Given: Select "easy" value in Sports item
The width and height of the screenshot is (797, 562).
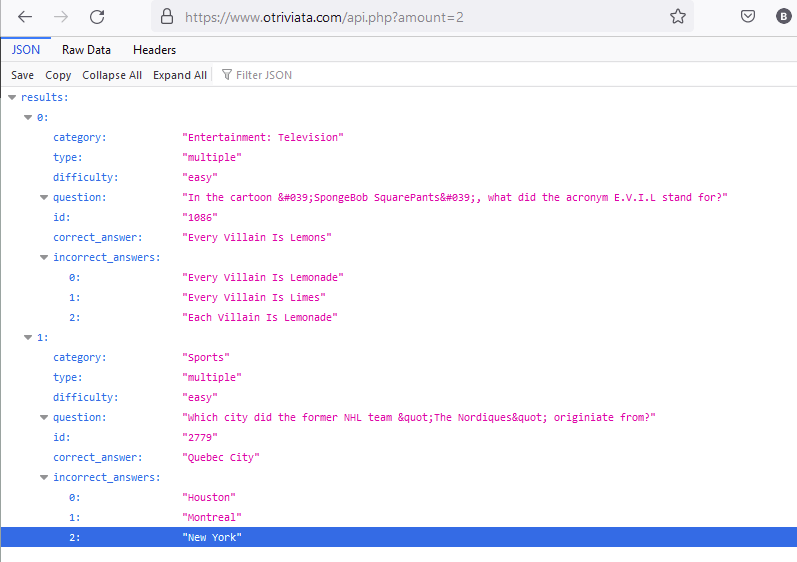Looking at the screenshot, I should coord(200,397).
